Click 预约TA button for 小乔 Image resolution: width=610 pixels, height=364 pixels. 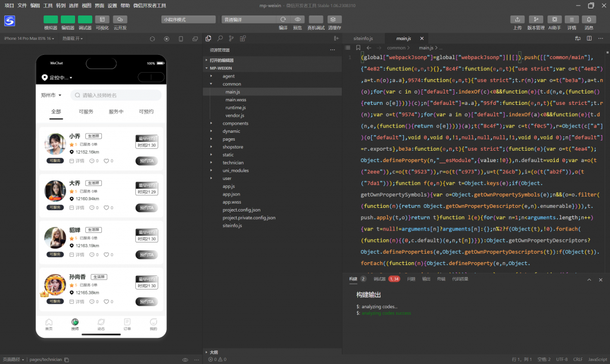pos(147,161)
